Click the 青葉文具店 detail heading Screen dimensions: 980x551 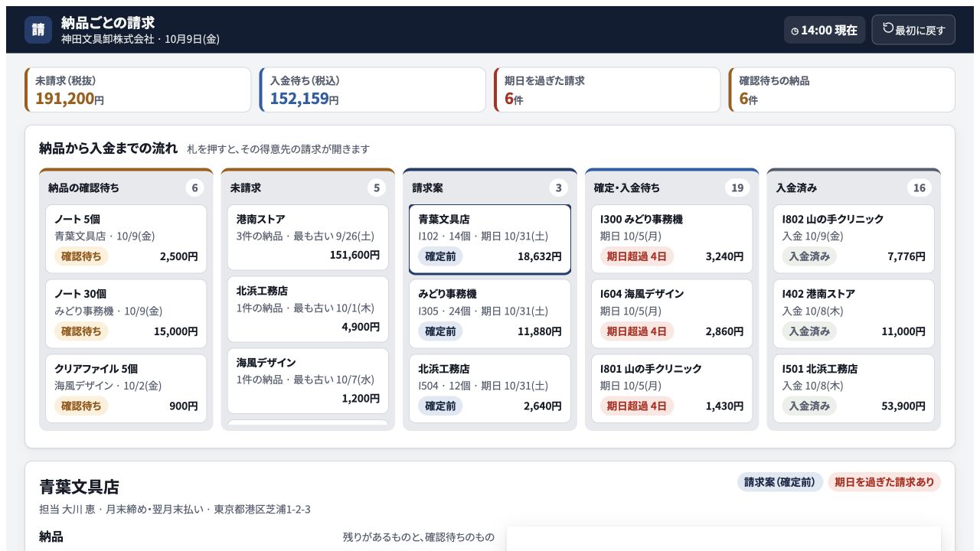80,487
